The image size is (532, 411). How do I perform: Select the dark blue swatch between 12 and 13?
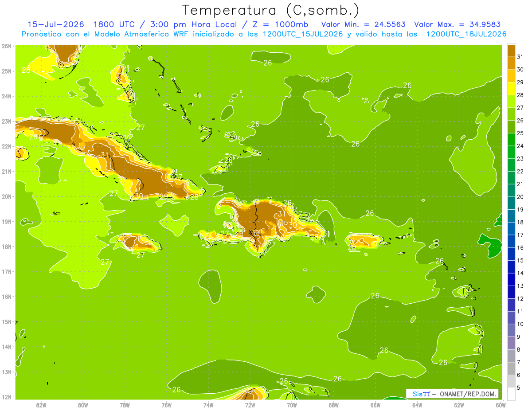[511, 292]
